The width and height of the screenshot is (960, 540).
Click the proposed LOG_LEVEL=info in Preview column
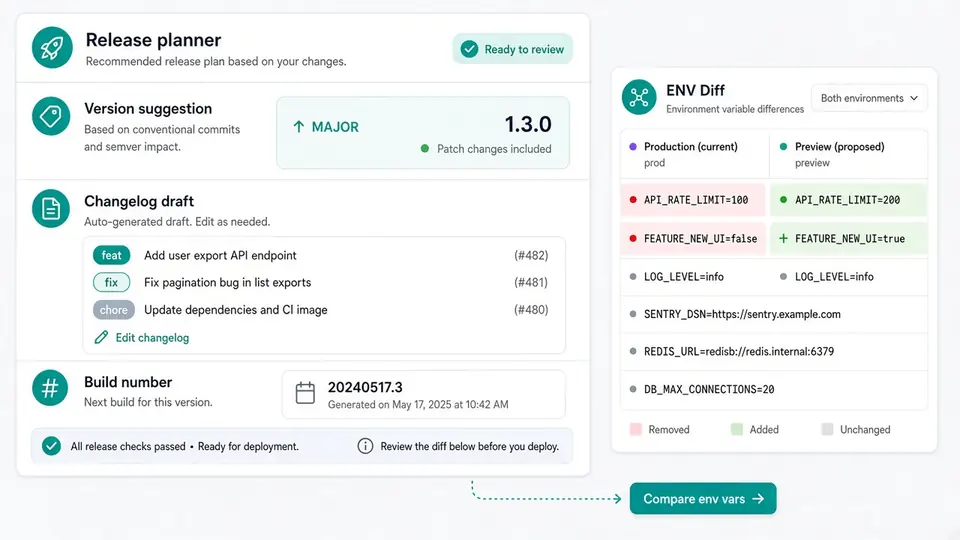click(834, 277)
